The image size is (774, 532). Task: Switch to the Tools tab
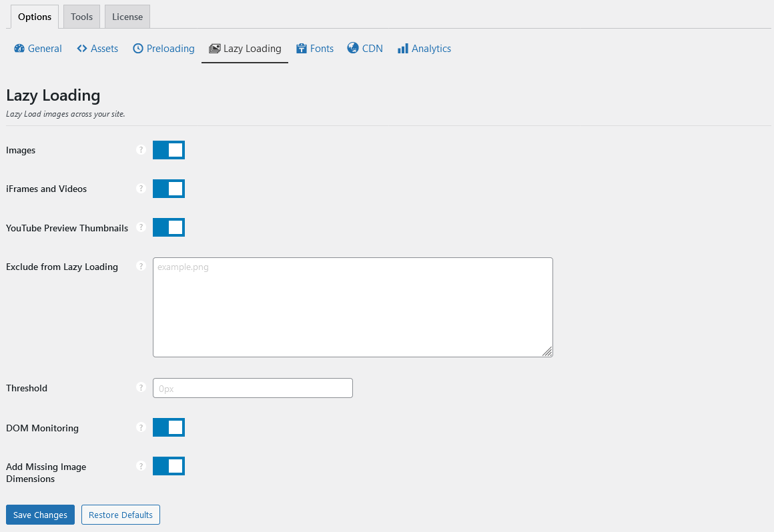82,17
